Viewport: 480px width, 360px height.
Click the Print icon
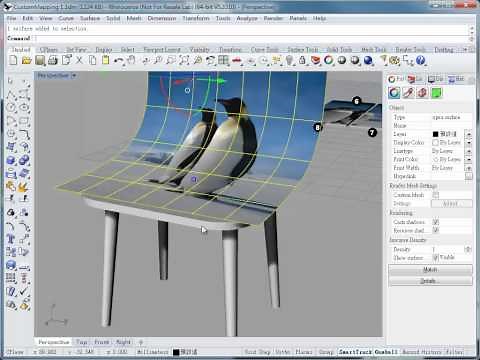click(53, 60)
